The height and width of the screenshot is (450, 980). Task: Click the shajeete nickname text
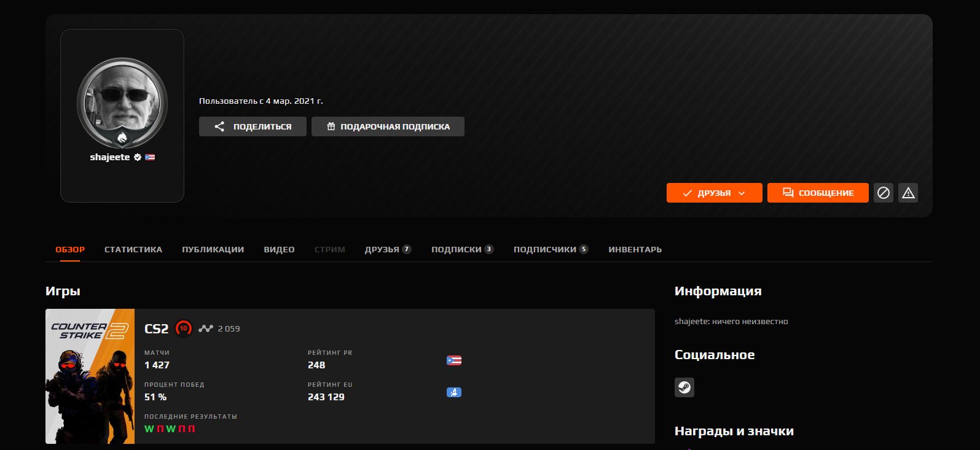[x=110, y=157]
